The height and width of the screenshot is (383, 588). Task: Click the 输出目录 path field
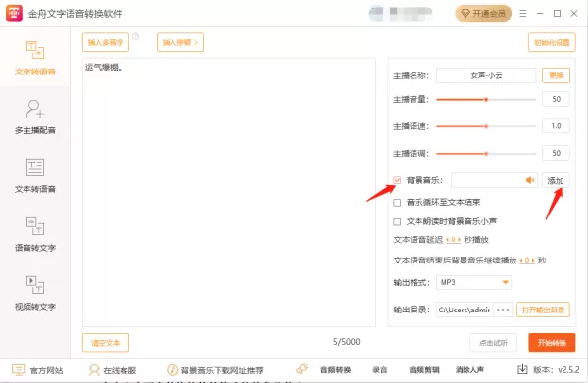tap(465, 310)
